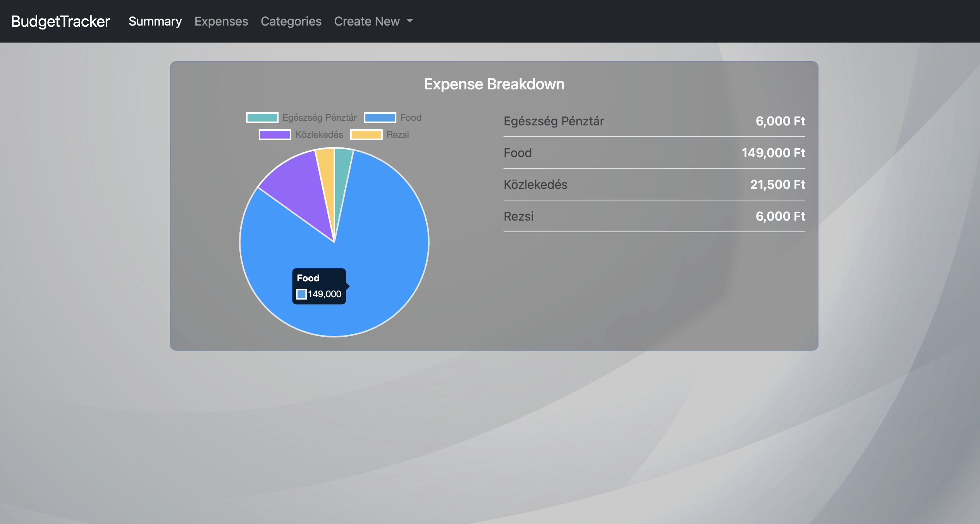This screenshot has height=524, width=980.
Task: Toggle Egészség Pénztár teal legend swatch
Action: click(x=262, y=118)
